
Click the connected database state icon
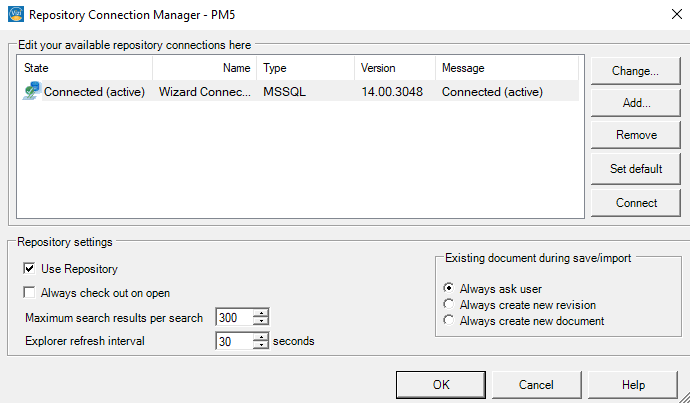click(x=32, y=91)
